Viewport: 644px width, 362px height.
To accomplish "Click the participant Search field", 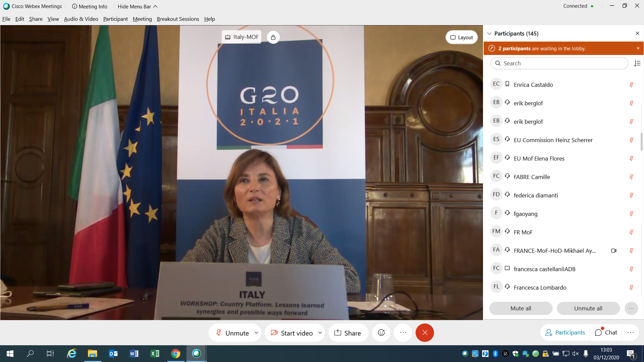I will coord(559,63).
